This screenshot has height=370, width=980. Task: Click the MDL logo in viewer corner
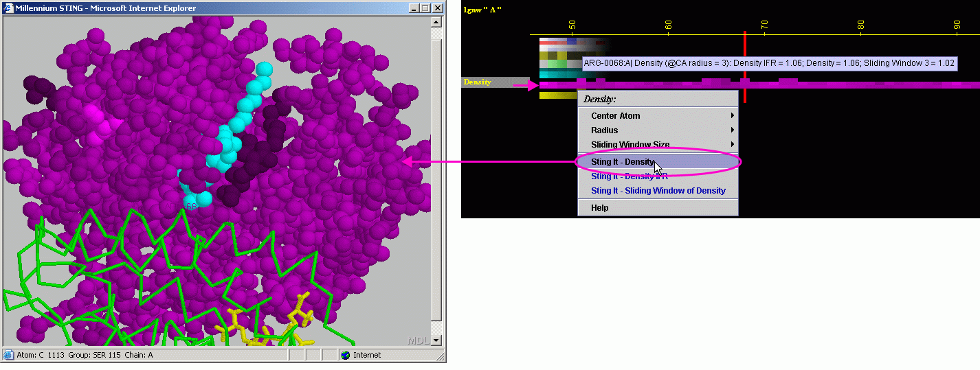click(418, 340)
